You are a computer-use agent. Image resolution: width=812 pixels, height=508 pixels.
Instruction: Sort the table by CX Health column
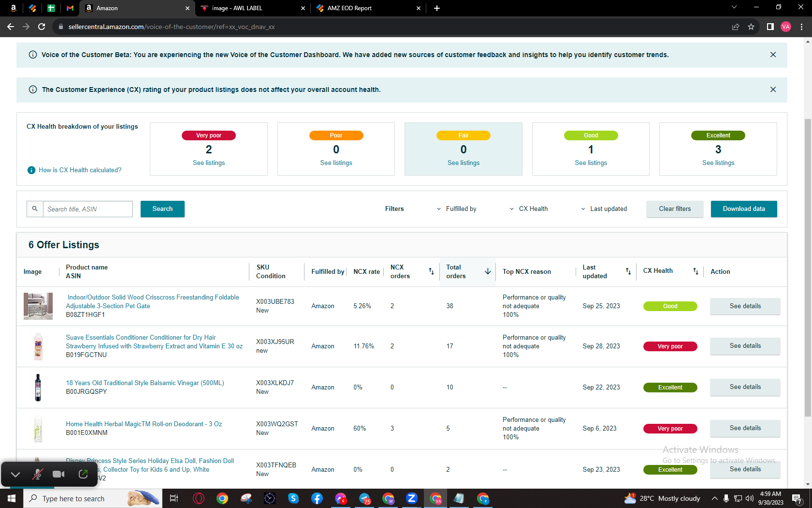pyautogui.click(x=696, y=271)
